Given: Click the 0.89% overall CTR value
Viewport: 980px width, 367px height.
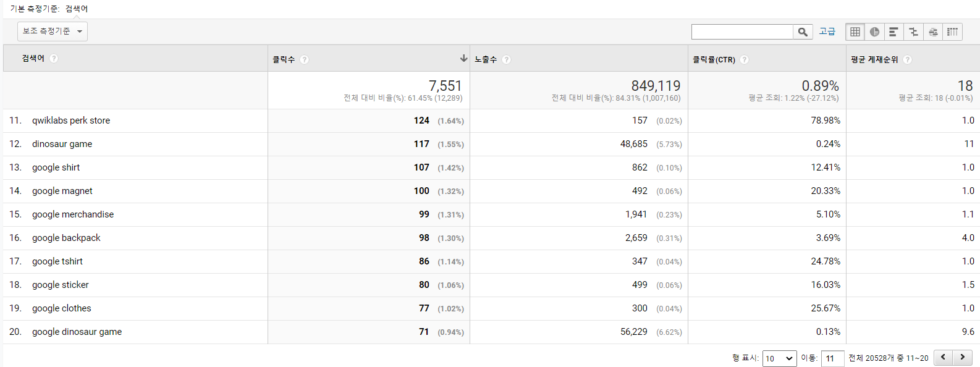Looking at the screenshot, I should pos(821,86).
